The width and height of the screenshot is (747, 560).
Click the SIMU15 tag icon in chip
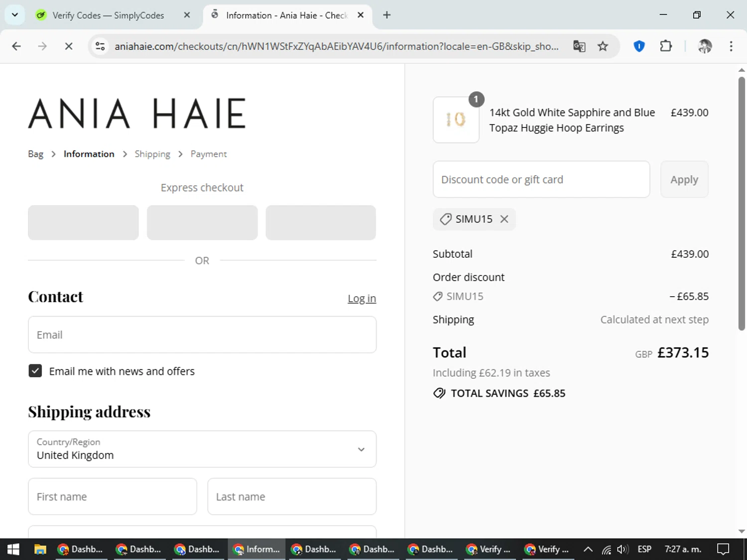pyautogui.click(x=446, y=219)
